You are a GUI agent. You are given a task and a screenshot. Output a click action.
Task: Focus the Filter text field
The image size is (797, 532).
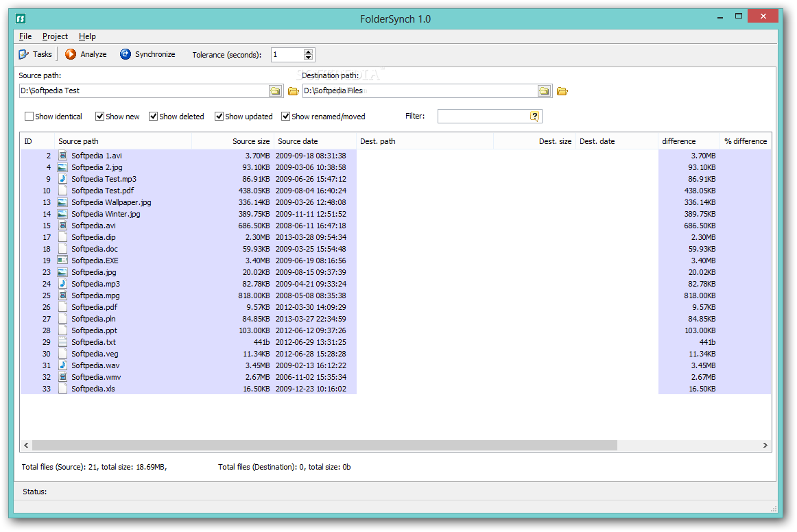point(484,116)
